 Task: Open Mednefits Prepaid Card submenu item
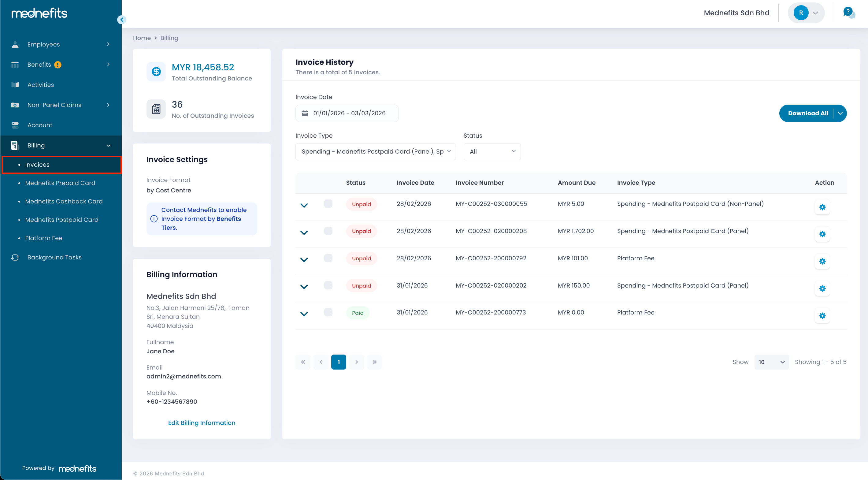(x=60, y=183)
